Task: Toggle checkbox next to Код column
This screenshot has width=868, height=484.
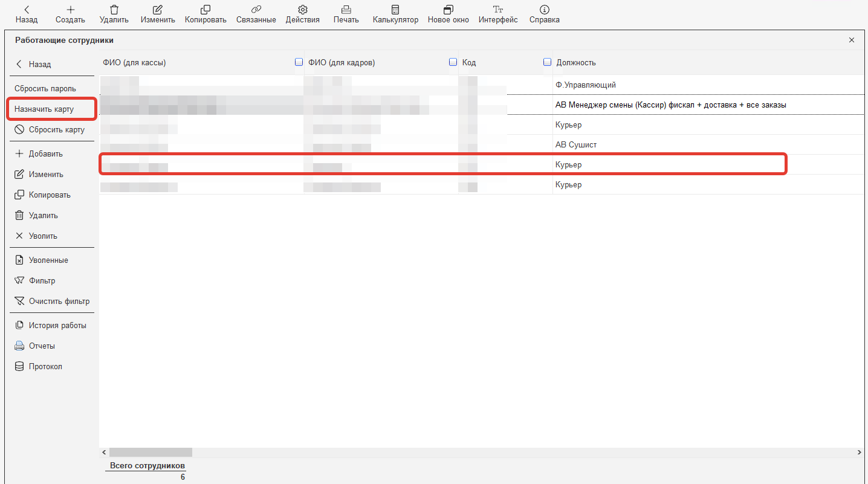Action: [453, 62]
